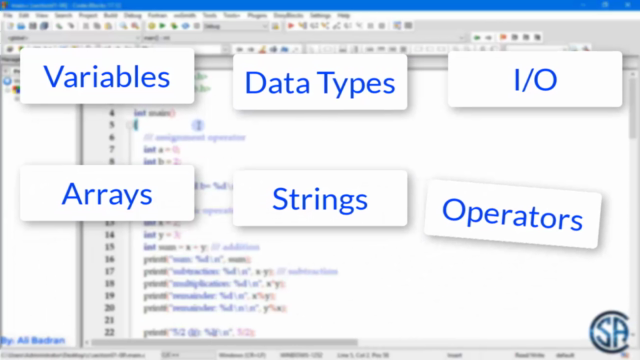This screenshot has height=360, width=640.
Task: Click the Jump forward arrow icon
Action: point(488,38)
